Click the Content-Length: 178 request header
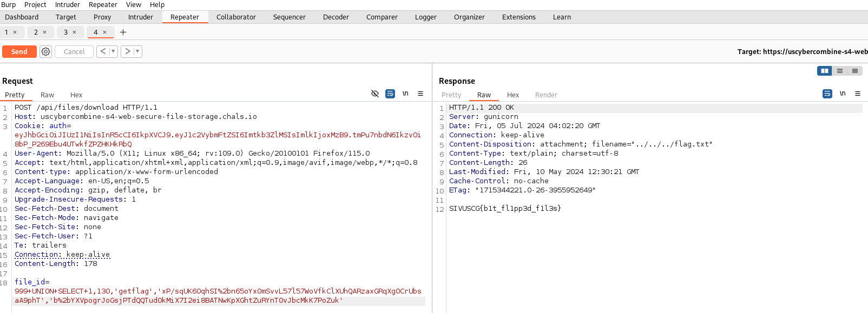The height and width of the screenshot is (313, 868). point(56,264)
